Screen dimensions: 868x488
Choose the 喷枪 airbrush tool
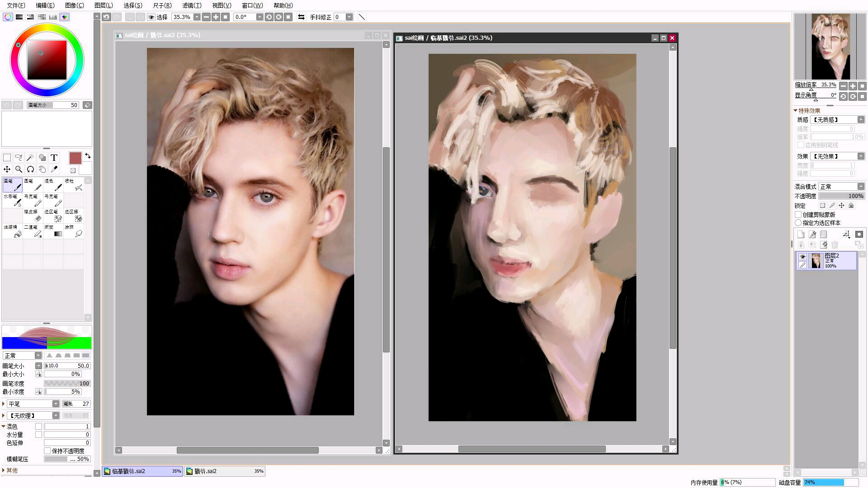(74, 185)
